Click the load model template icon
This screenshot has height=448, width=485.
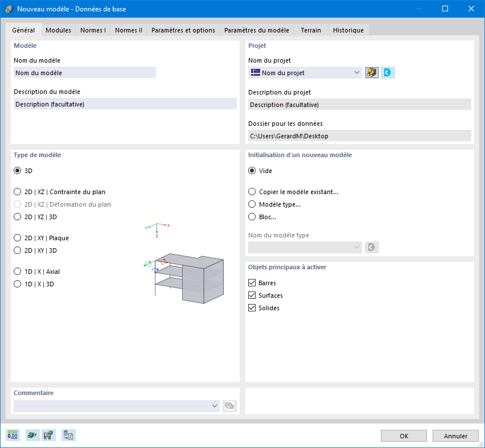[x=32, y=435]
